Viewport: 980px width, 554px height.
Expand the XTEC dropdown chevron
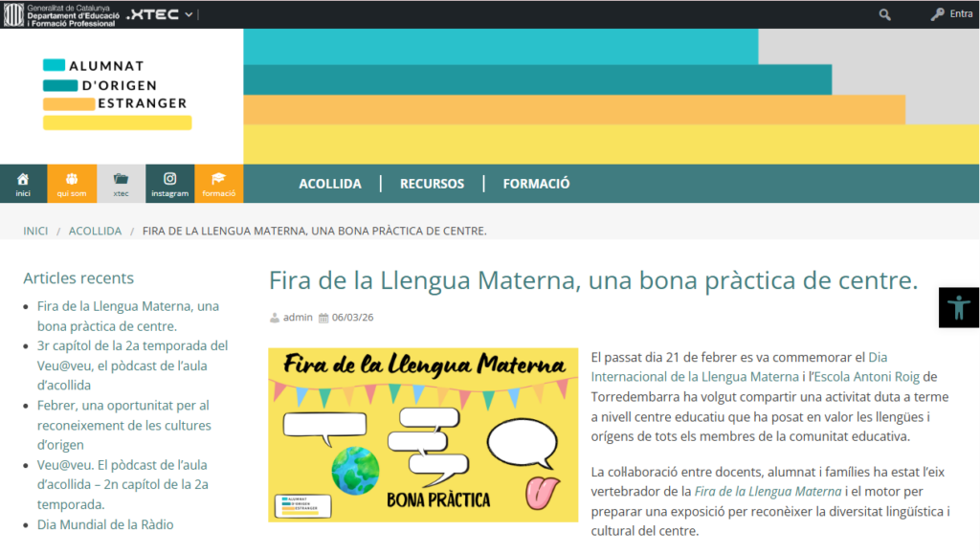(x=189, y=14)
